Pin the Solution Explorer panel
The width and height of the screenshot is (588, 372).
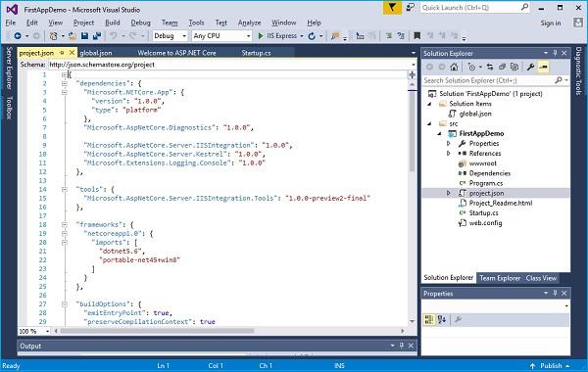[556, 53]
